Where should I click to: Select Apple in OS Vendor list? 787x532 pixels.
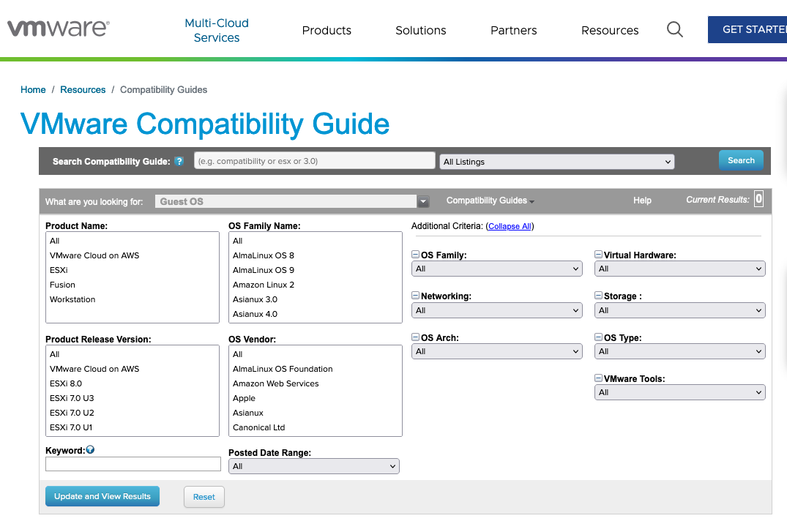click(316, 398)
